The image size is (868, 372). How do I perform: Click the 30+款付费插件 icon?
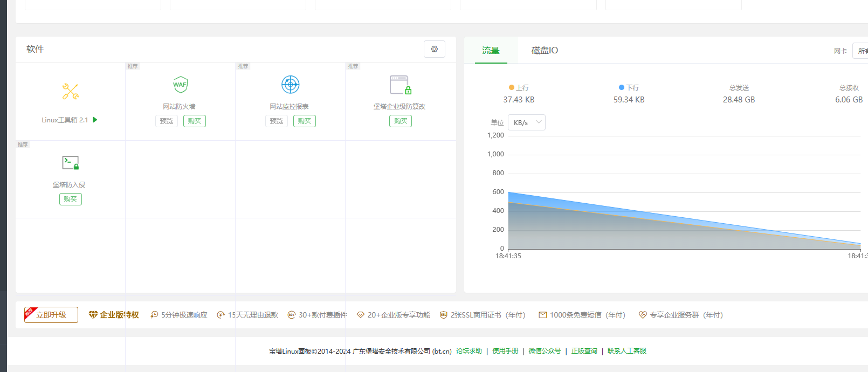(x=292, y=315)
